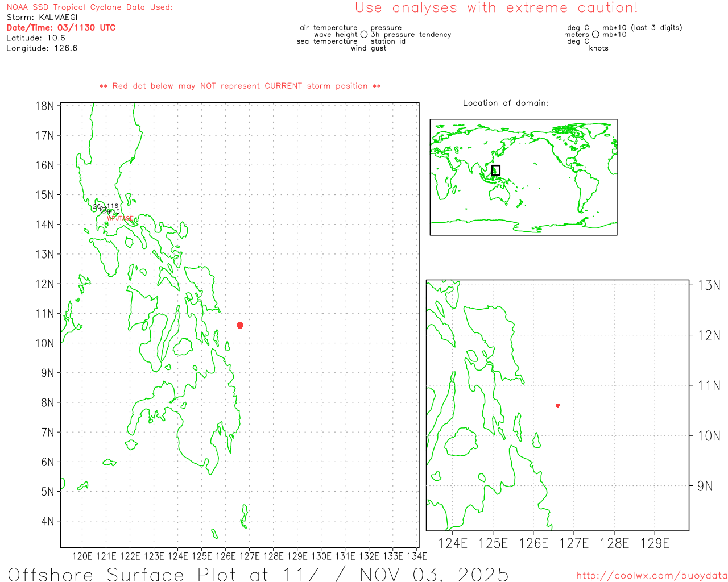Click the 18N latitude axis label

point(45,106)
